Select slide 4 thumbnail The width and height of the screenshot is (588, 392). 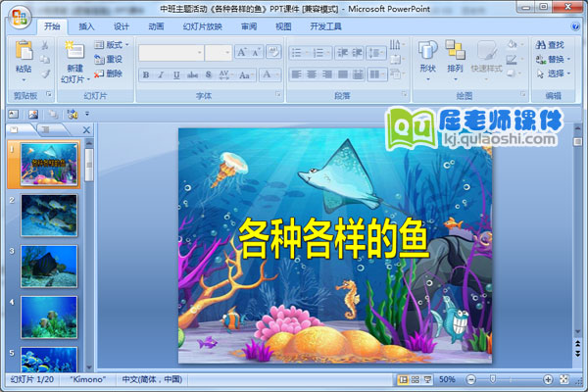pos(49,318)
